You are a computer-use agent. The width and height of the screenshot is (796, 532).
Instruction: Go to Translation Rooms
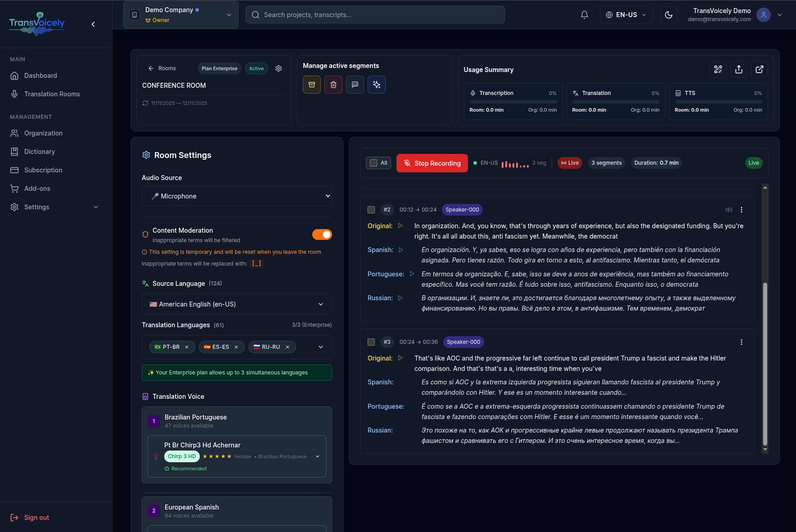(x=51, y=94)
